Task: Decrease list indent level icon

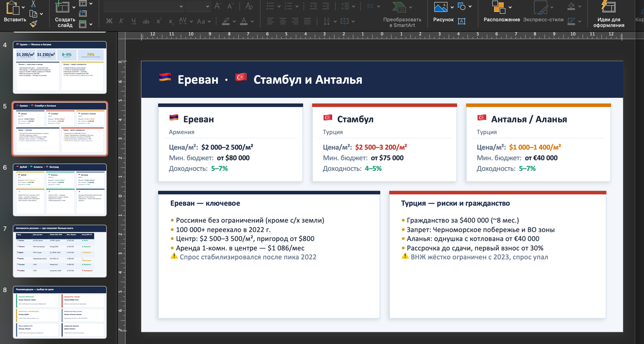Action: tap(313, 6)
